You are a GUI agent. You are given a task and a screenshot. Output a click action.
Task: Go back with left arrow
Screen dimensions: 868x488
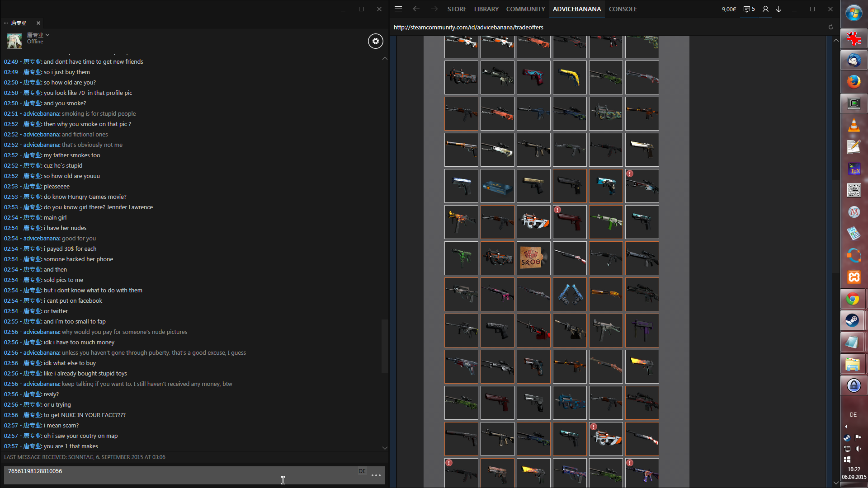pos(416,9)
